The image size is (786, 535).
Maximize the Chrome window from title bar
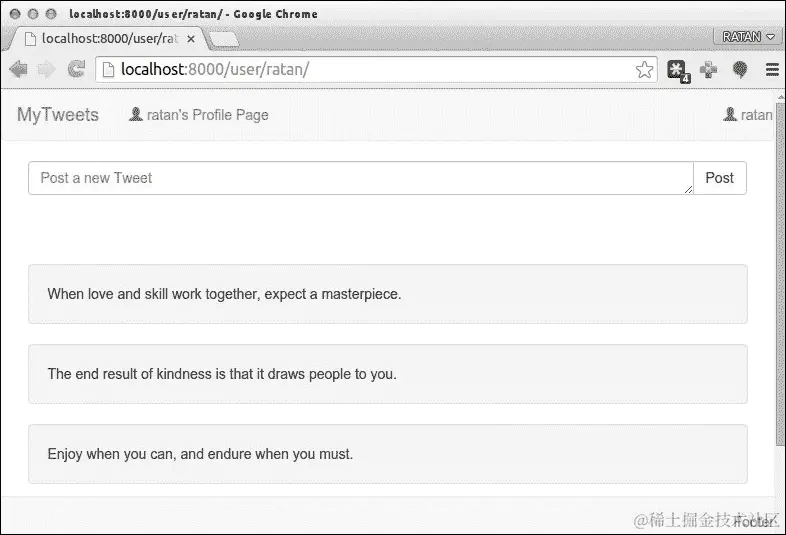51,14
